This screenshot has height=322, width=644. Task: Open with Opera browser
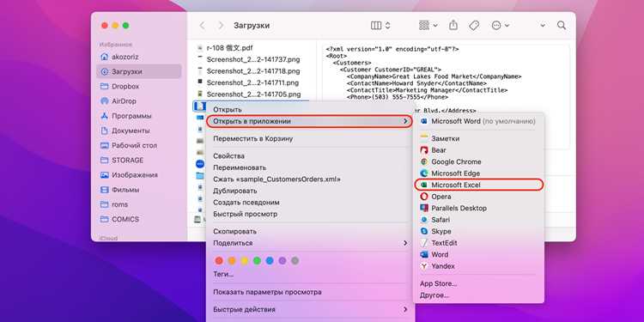pos(478,197)
